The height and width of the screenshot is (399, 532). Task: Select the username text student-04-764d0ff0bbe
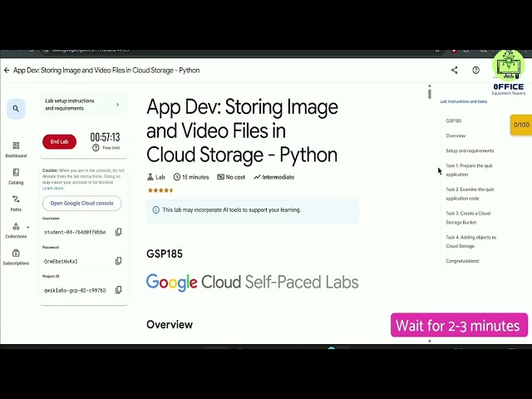point(75,232)
